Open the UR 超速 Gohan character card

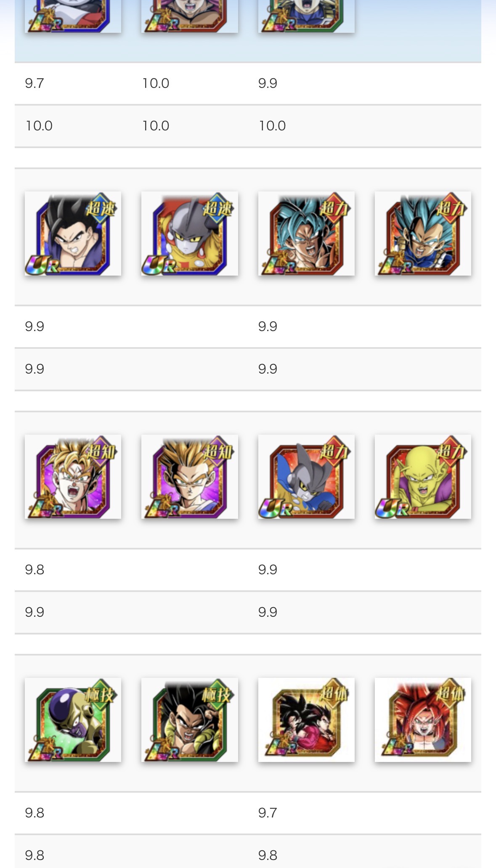(73, 234)
